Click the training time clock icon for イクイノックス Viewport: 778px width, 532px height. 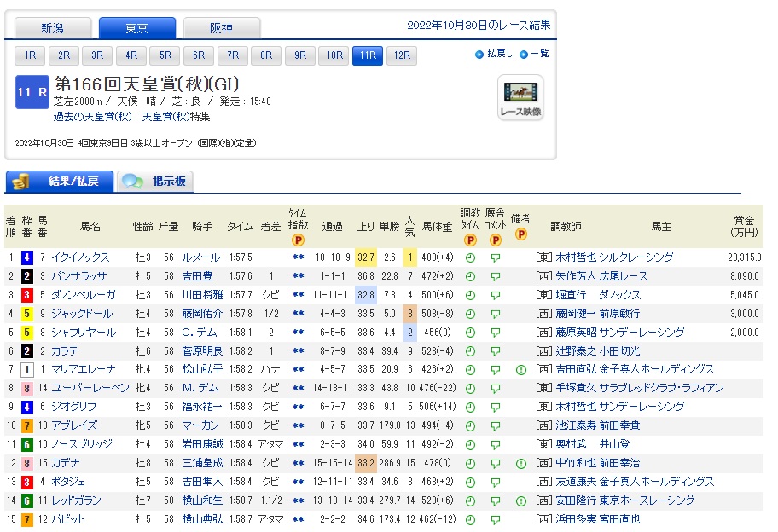tap(470, 257)
